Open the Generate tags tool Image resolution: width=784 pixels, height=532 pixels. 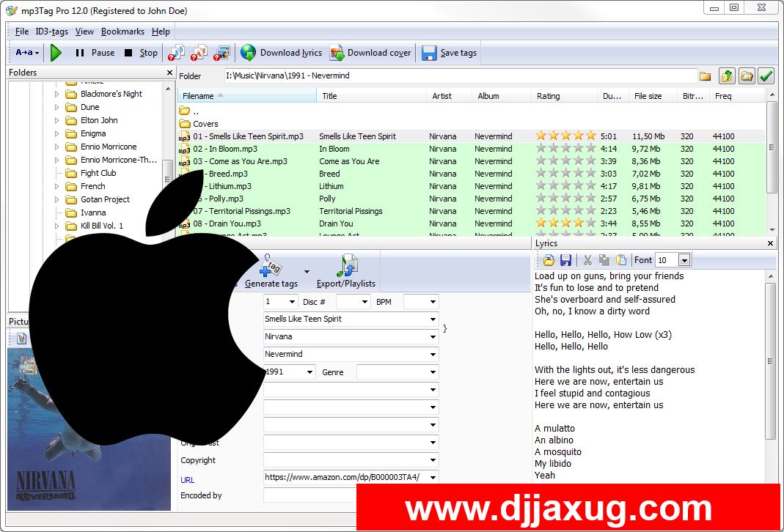coord(271,271)
